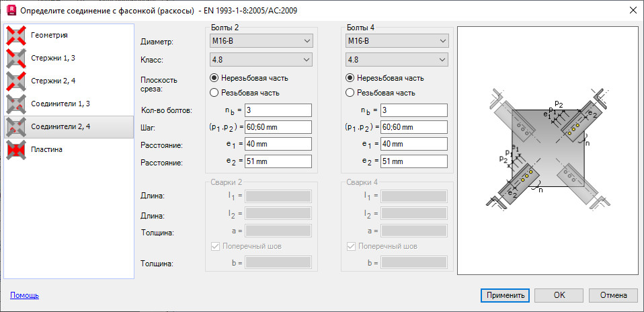Click the l2 length field in Сварки 4
This screenshot has height=312, width=644.
414,213
